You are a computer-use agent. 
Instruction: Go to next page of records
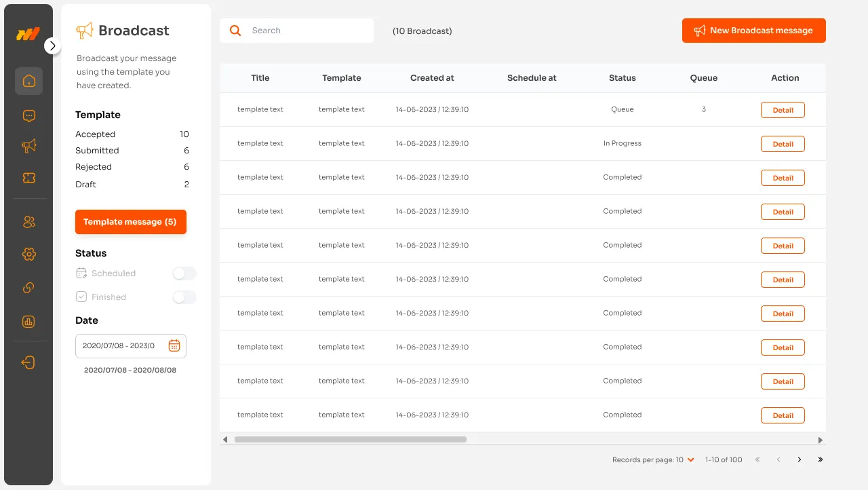pyautogui.click(x=800, y=460)
